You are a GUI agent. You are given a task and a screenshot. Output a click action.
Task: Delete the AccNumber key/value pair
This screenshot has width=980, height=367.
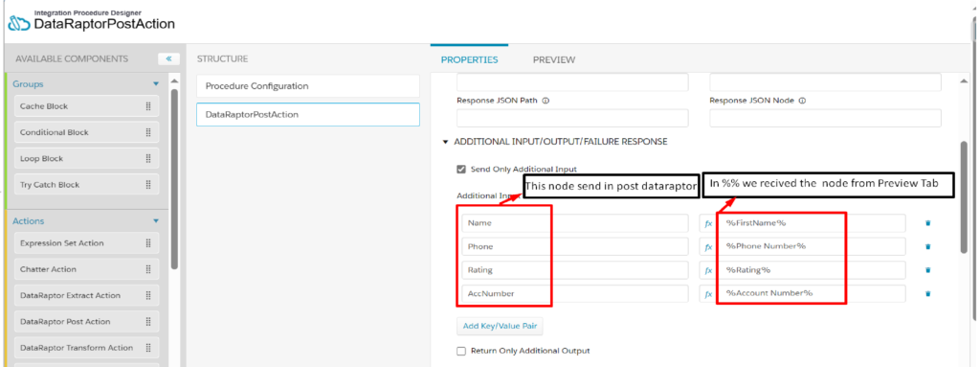(928, 293)
